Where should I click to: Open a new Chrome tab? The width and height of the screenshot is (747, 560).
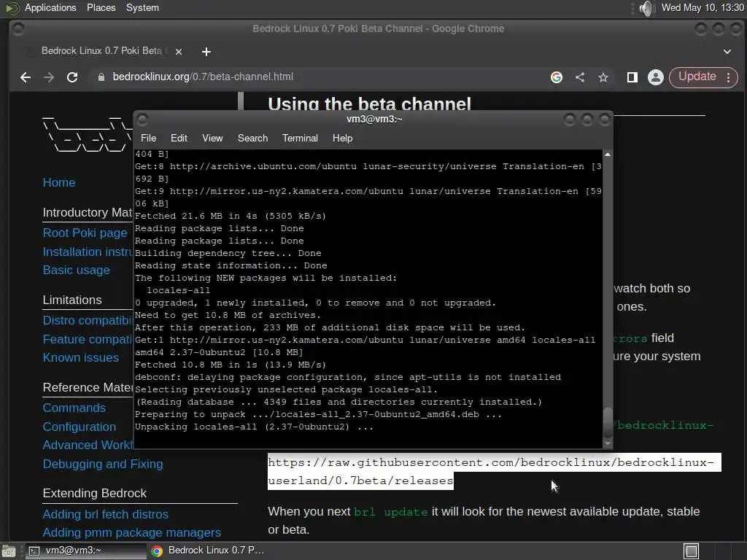click(206, 52)
